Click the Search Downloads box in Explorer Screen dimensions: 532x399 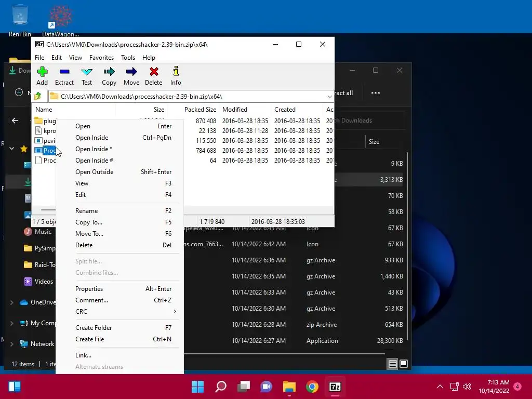[x=370, y=121]
